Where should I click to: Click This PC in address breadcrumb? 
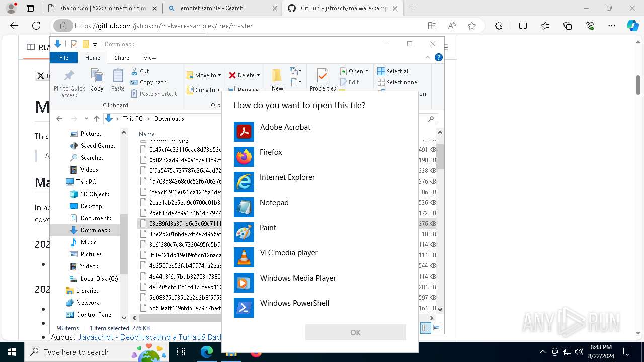(x=133, y=119)
